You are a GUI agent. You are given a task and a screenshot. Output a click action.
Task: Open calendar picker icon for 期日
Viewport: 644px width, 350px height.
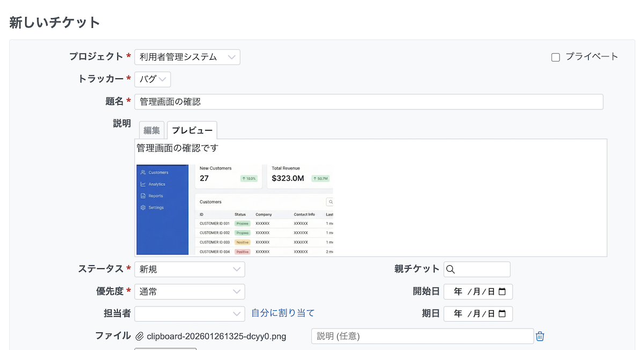pos(502,314)
